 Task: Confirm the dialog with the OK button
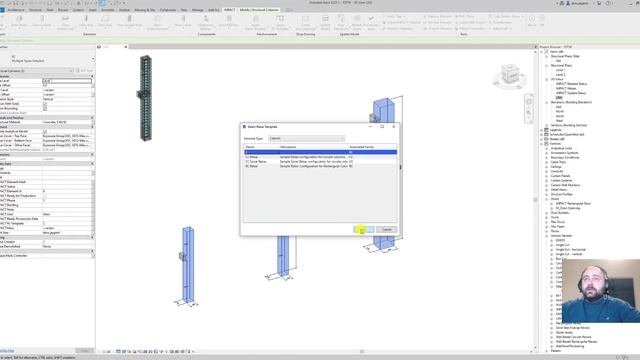pyautogui.click(x=363, y=229)
